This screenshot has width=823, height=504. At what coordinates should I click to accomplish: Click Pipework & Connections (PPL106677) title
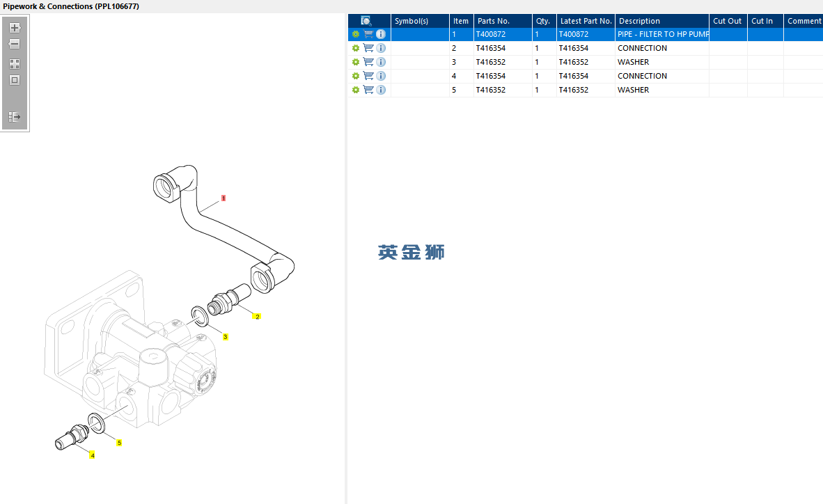[x=71, y=6]
